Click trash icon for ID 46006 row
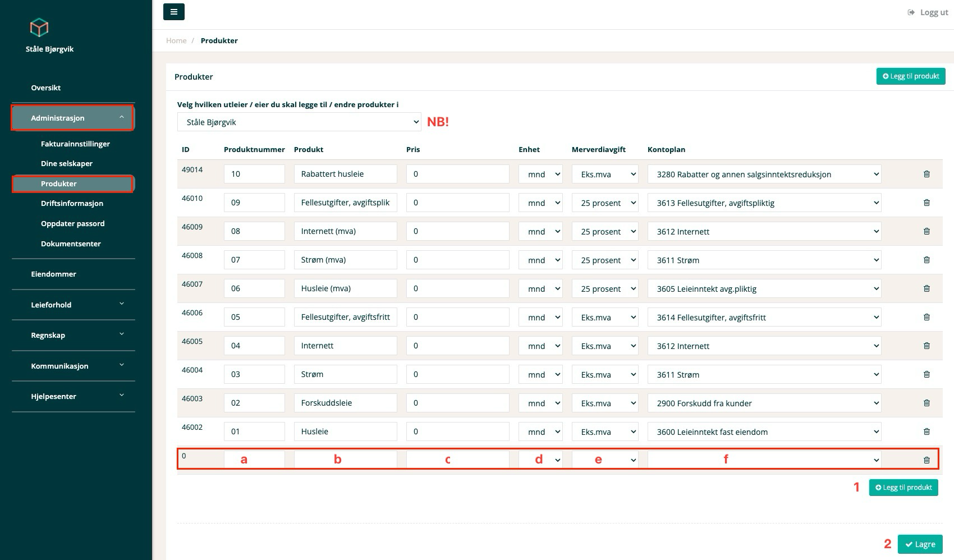Viewport: 954px width, 560px height. [927, 317]
